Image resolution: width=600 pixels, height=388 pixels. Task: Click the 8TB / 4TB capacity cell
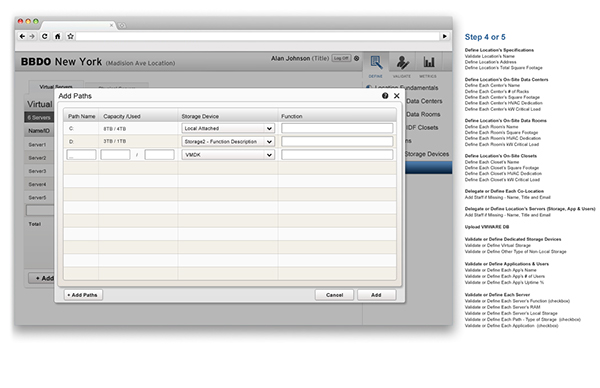click(114, 129)
